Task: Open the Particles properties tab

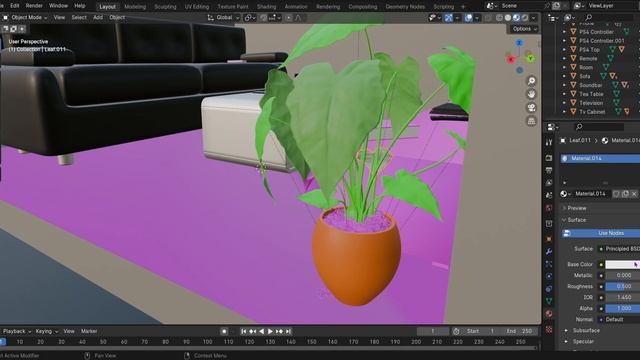Action: pos(549,264)
